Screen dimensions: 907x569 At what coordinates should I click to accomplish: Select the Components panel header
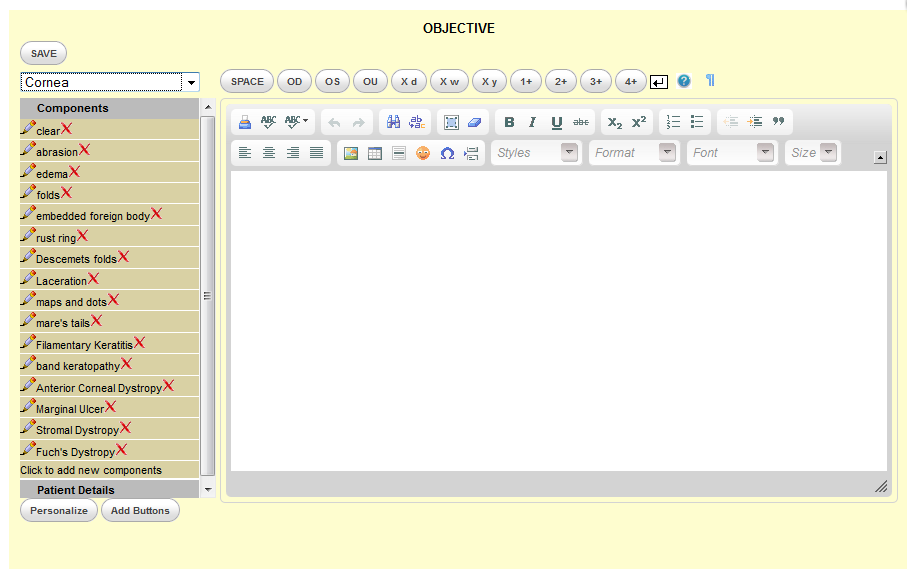(73, 108)
